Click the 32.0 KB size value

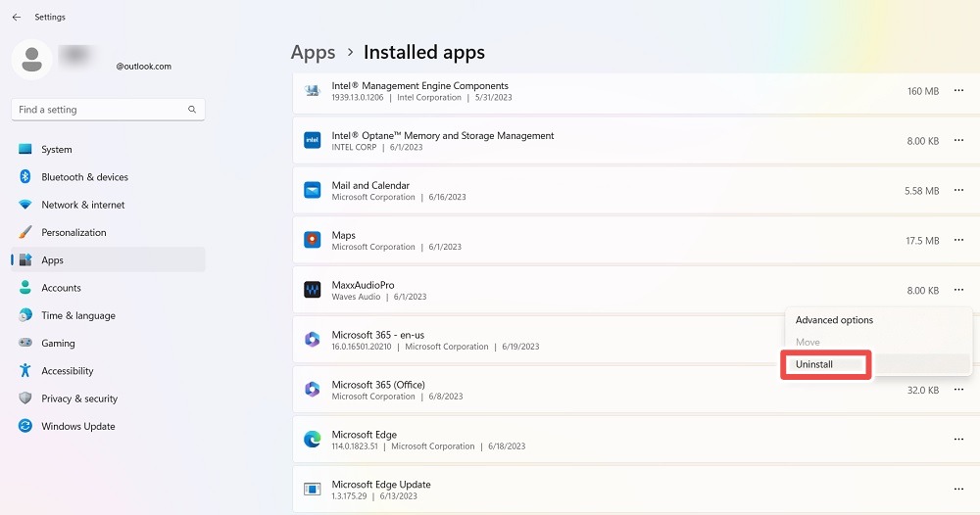click(923, 390)
